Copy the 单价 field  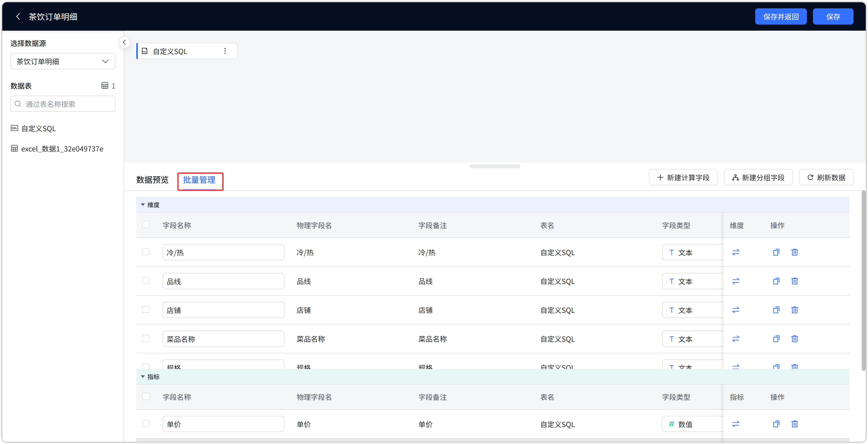coord(776,424)
